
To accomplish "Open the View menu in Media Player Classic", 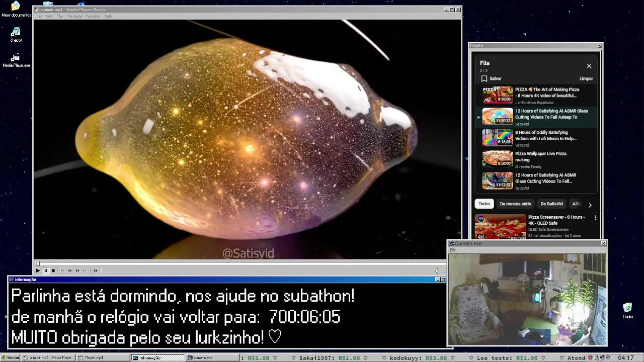I will 49,16.
